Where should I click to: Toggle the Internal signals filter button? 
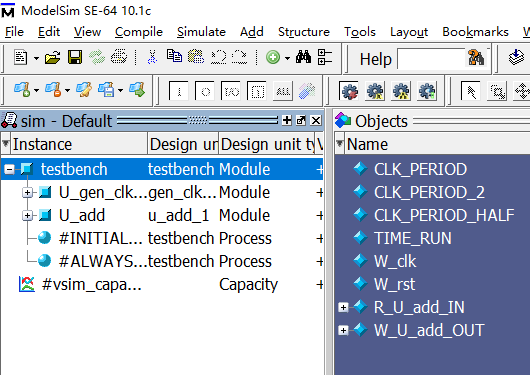coord(257,91)
